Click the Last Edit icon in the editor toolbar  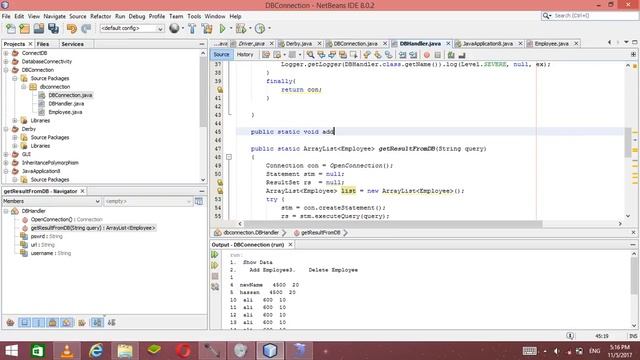[266, 55]
